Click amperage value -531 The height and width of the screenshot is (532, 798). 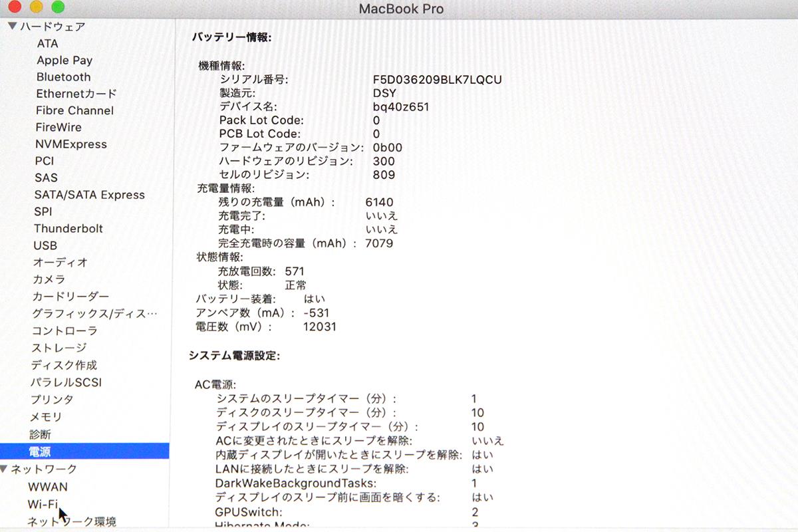(316, 313)
